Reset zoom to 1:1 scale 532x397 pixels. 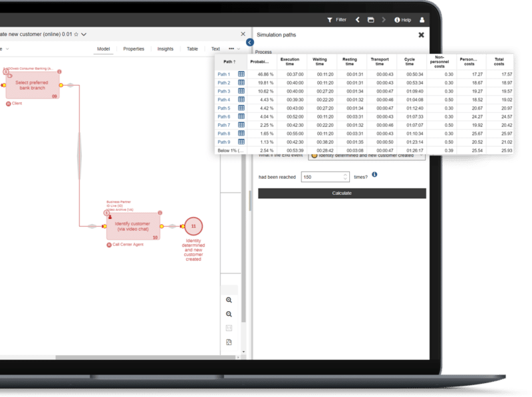click(229, 327)
